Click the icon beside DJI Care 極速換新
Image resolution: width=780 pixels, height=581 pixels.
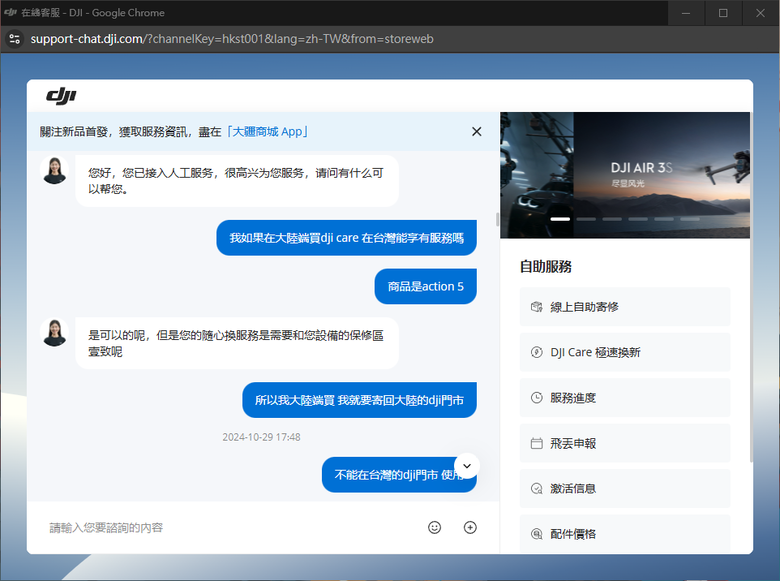[x=537, y=352]
